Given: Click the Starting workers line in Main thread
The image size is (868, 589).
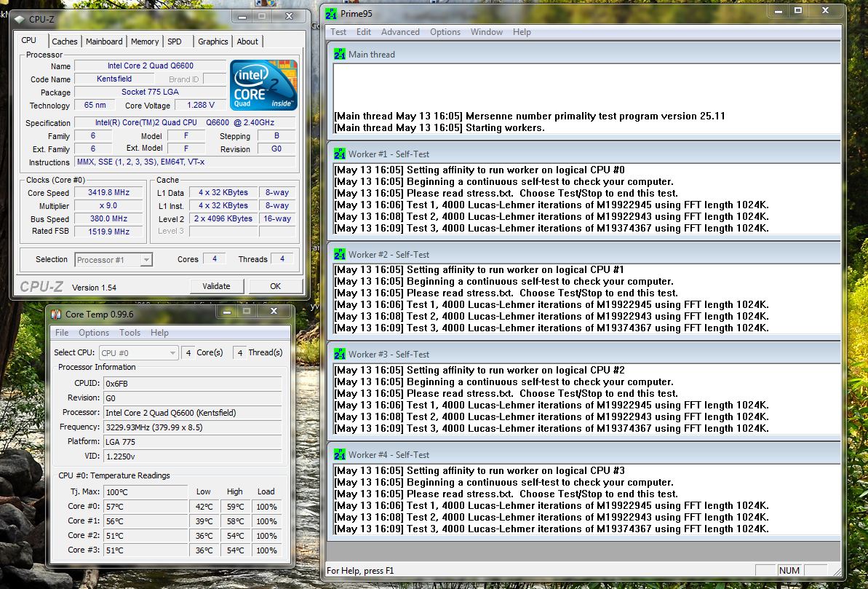Looking at the screenshot, I should coord(439,128).
